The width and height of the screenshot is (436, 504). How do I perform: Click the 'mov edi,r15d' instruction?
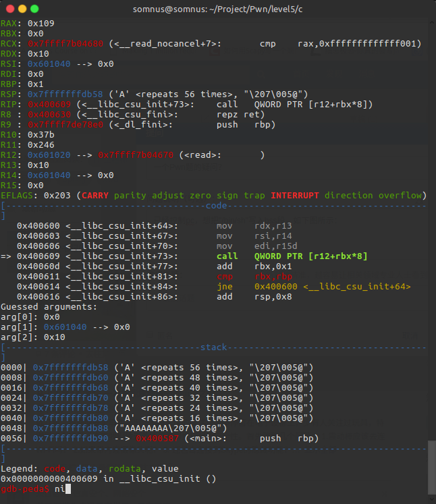click(256, 246)
